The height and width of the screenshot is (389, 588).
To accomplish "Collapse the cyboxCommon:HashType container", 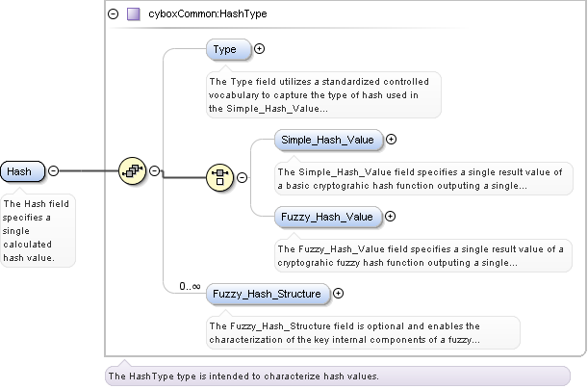I will pos(114,14).
